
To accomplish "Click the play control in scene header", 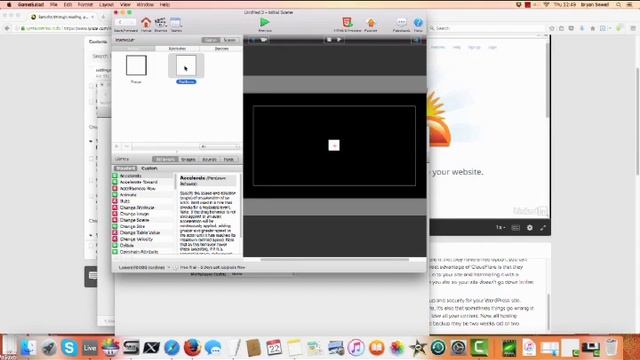I will pos(339,40).
